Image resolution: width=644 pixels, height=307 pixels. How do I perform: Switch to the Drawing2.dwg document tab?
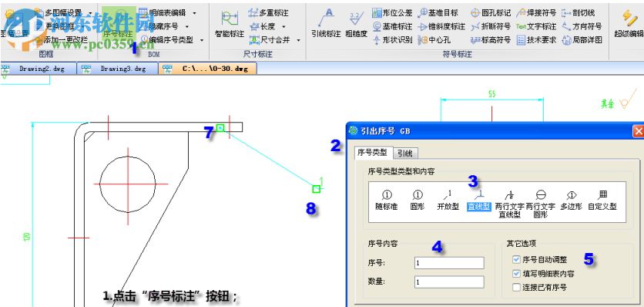[39, 69]
